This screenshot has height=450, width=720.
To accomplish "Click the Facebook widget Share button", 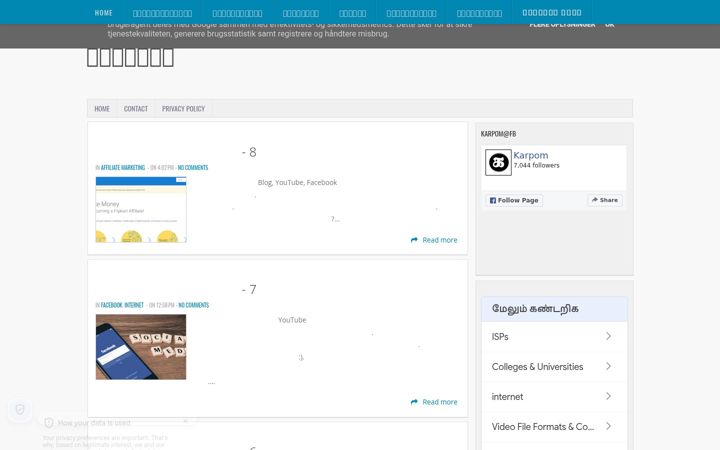I will point(605,200).
